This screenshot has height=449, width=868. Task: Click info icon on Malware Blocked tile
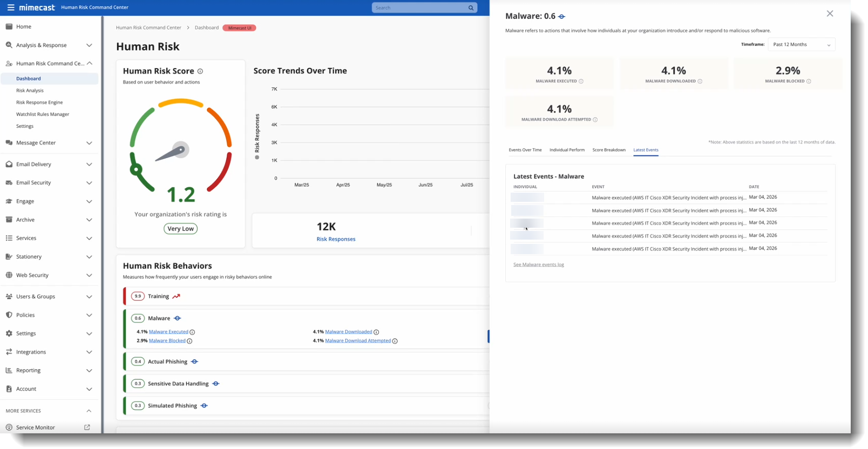pyautogui.click(x=809, y=81)
